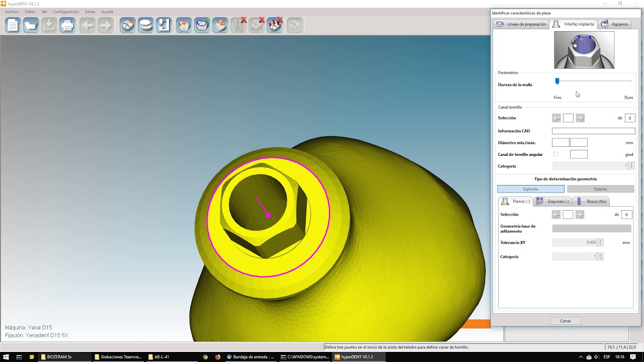Viewport: 644px width, 362px height.
Task: Click the Planos tab previous selection arrow
Action: (556, 215)
